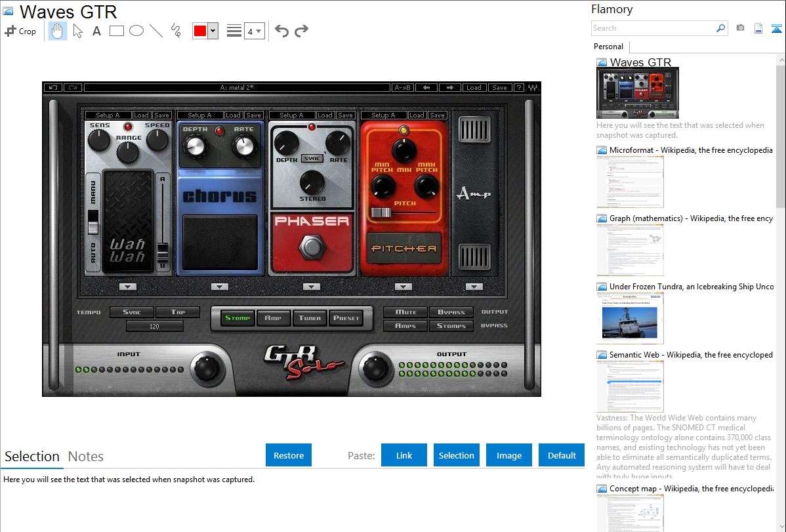Switch to the Stomp view

(238, 318)
